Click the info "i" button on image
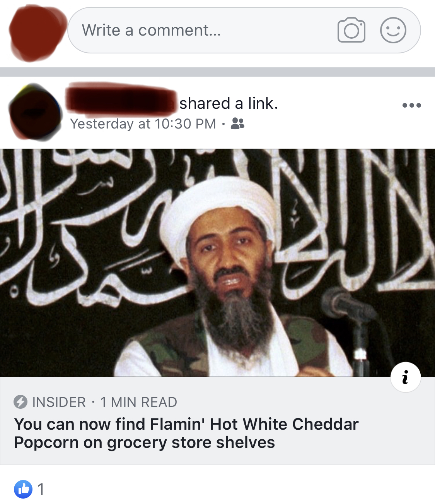Screen dimensions: 435x504 [x=405, y=377]
